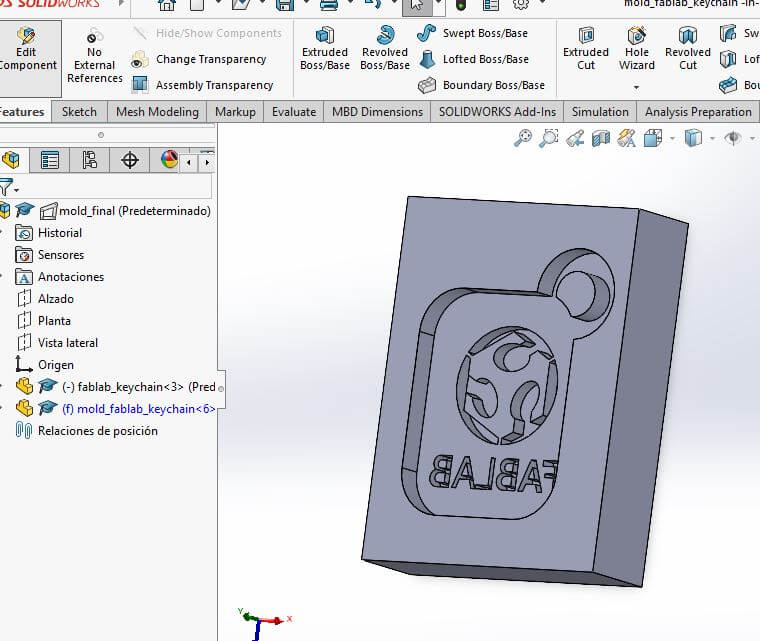This screenshot has width=760, height=641.
Task: Click the Save disk icon
Action: pos(285,5)
